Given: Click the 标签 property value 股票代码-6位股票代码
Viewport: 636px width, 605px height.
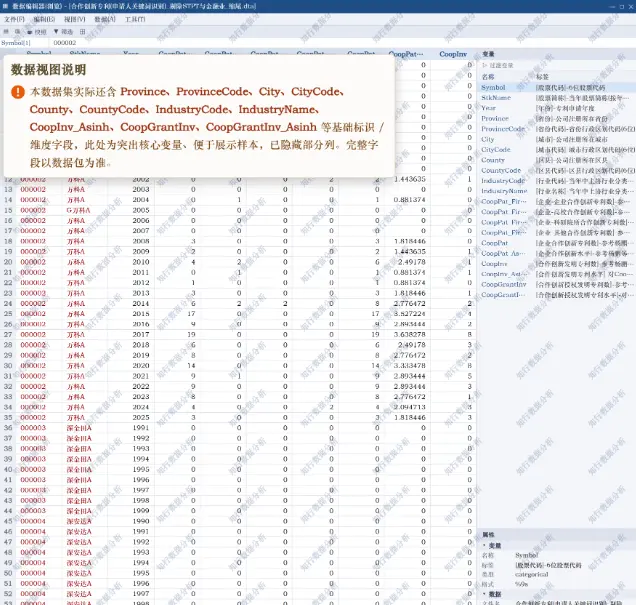Looking at the screenshot, I should pos(548,565).
